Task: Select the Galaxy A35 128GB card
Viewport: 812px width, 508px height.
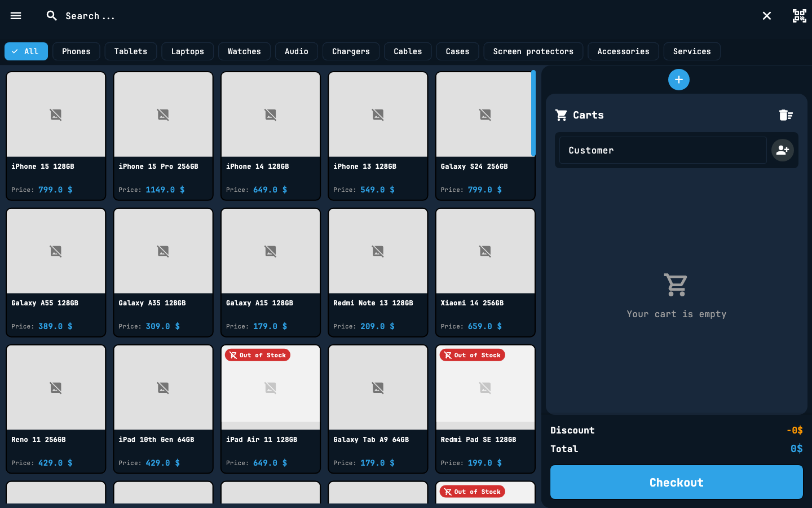Action: 164,273
